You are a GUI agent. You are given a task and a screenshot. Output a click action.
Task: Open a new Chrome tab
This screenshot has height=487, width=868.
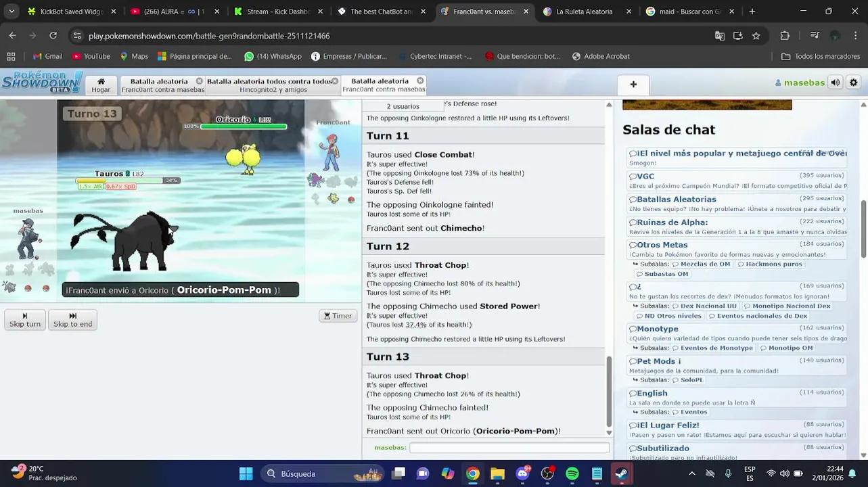752,11
